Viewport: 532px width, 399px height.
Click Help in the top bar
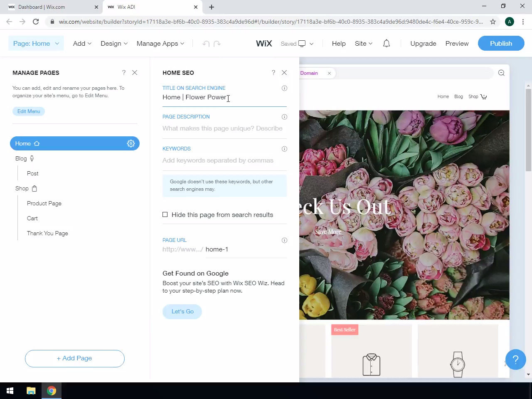click(x=339, y=44)
